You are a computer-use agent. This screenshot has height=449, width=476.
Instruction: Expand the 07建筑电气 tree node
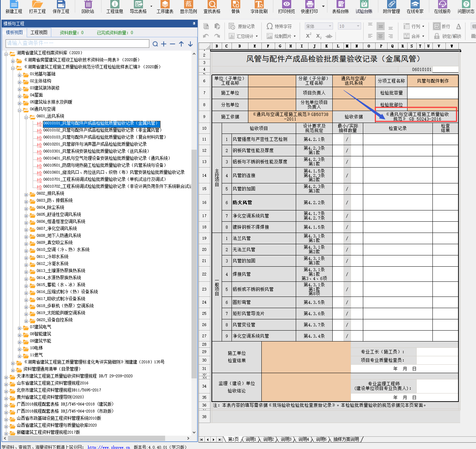[20, 328]
